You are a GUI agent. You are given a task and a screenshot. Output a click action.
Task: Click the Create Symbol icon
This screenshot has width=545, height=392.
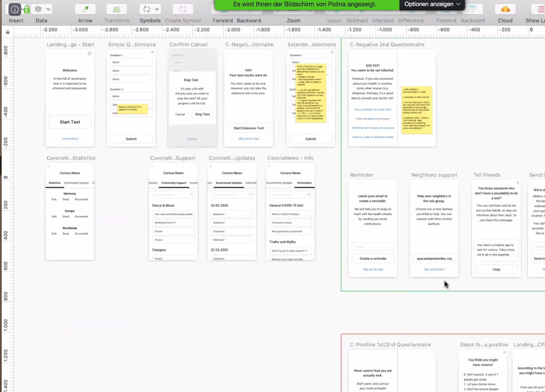(183, 9)
